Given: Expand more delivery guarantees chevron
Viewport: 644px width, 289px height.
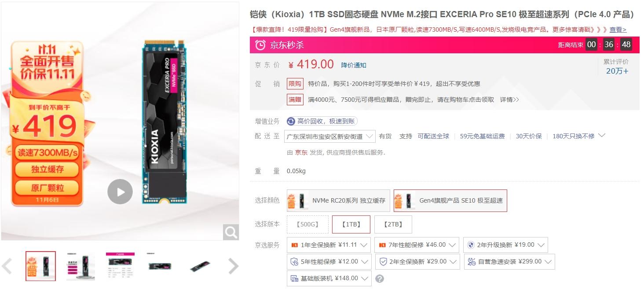Looking at the screenshot, I should click(x=602, y=136).
